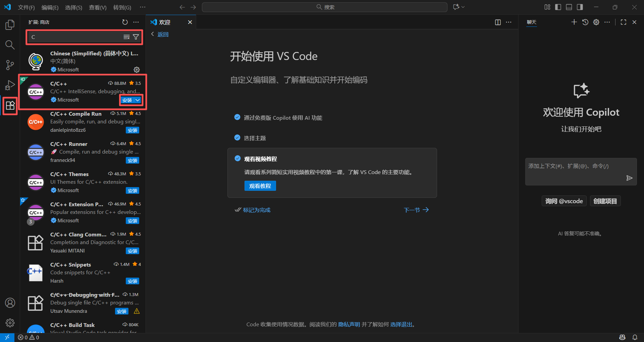Install the C/C++ extension by Microsoft
This screenshot has width=644, height=342.
(x=127, y=100)
